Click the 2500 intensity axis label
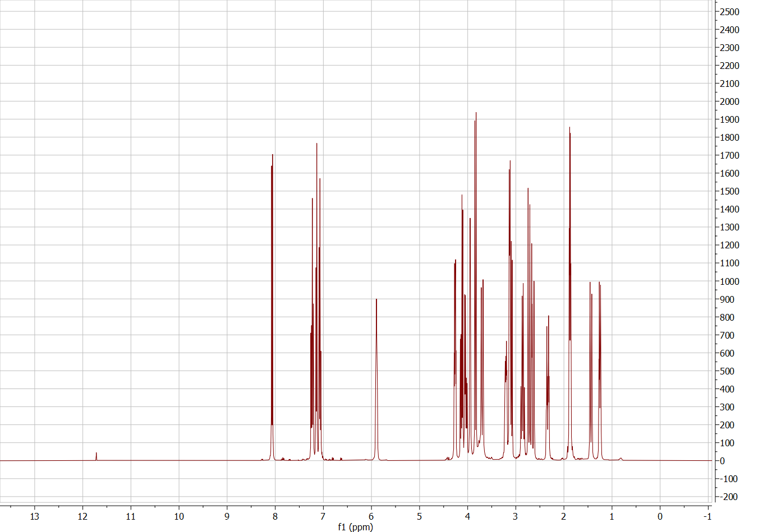The image size is (763, 532). click(729, 12)
